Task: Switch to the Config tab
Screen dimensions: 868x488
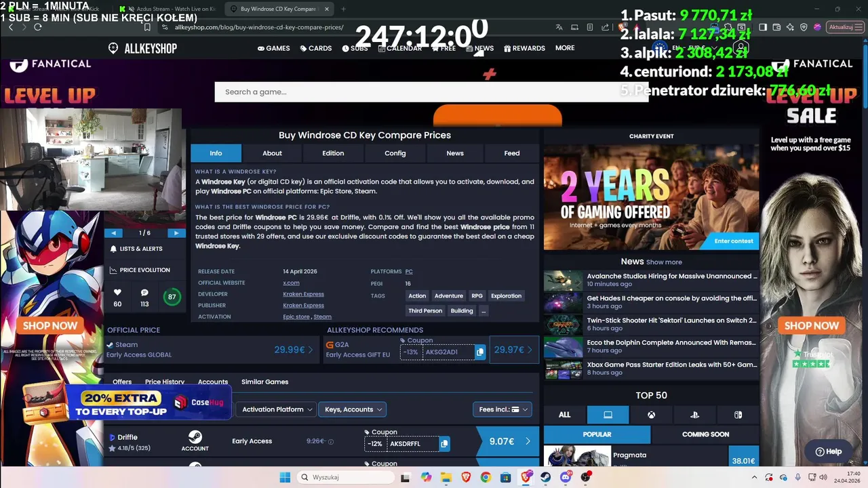Action: (x=395, y=153)
